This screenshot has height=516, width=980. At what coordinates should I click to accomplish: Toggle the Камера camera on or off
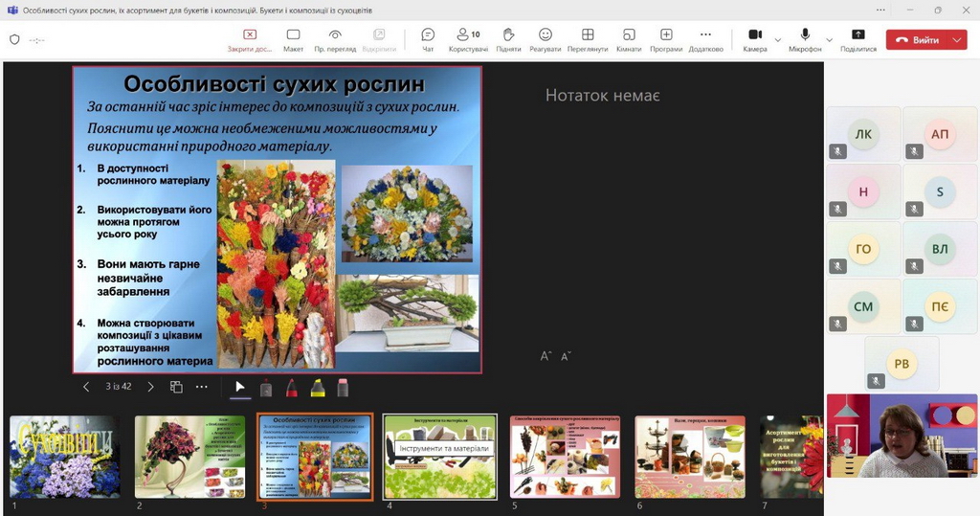(x=754, y=39)
